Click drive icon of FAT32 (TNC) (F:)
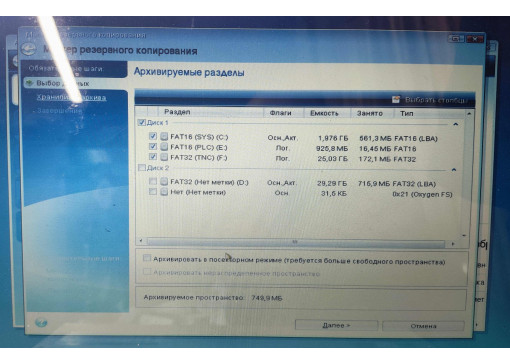Image resolution: width=510 pixels, height=364 pixels. point(164,157)
